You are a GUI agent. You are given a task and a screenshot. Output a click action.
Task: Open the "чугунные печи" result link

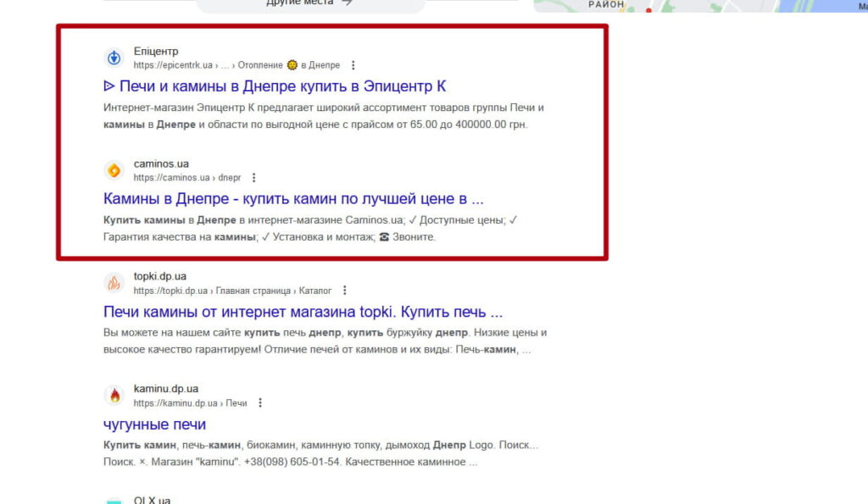click(x=154, y=424)
